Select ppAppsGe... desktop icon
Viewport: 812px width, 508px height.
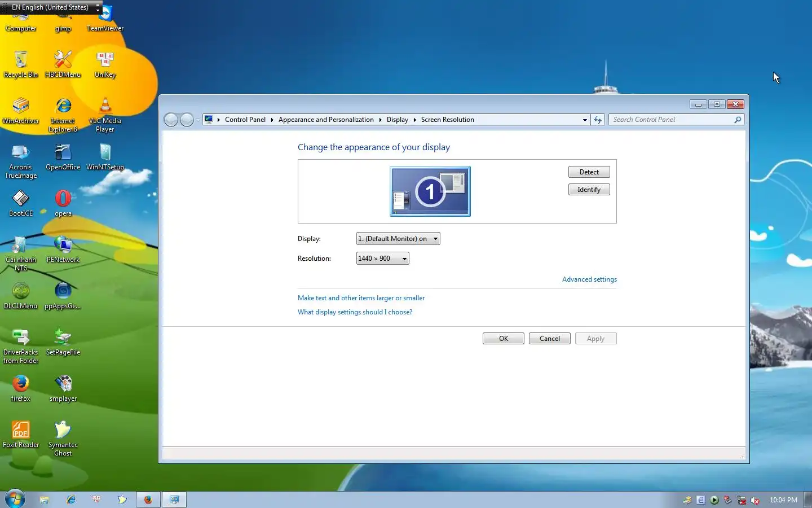point(63,295)
